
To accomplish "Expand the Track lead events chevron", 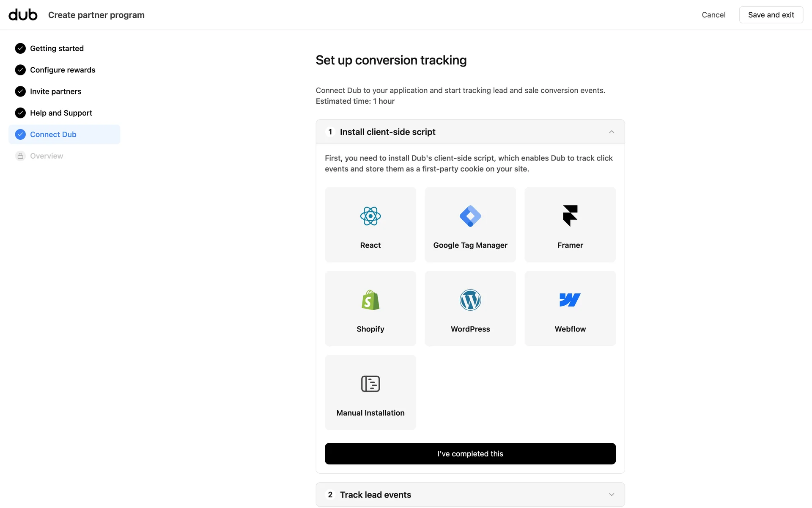I will [x=612, y=495].
